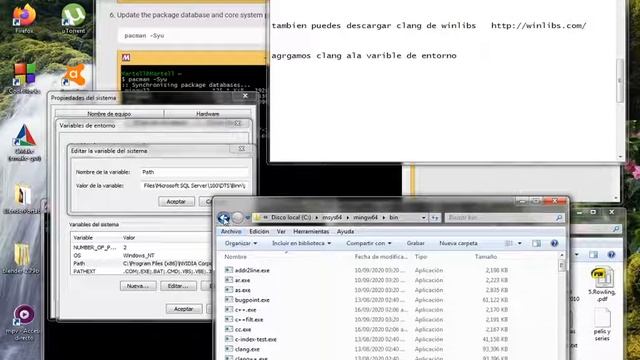Go back in the bin Explorer window
Screen dimensions: 640x360
tap(223, 218)
